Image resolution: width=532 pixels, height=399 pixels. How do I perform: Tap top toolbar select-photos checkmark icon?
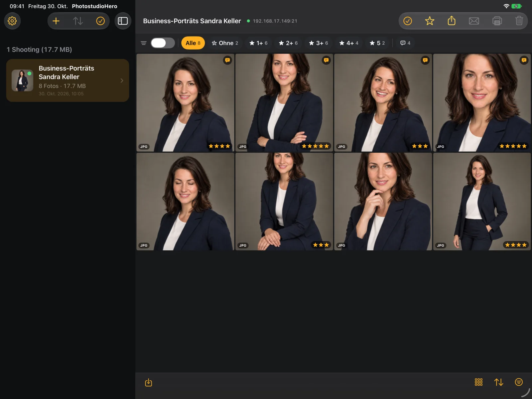coord(408,21)
